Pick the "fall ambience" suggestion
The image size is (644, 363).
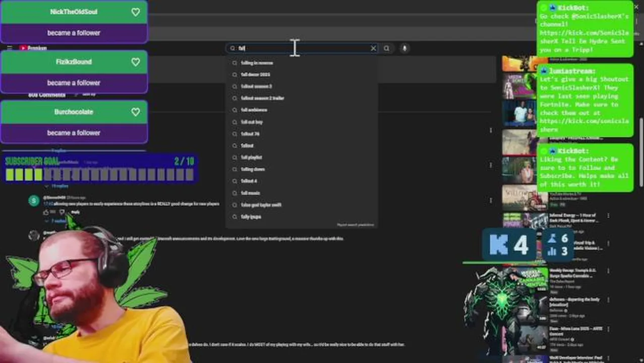[x=302, y=110]
